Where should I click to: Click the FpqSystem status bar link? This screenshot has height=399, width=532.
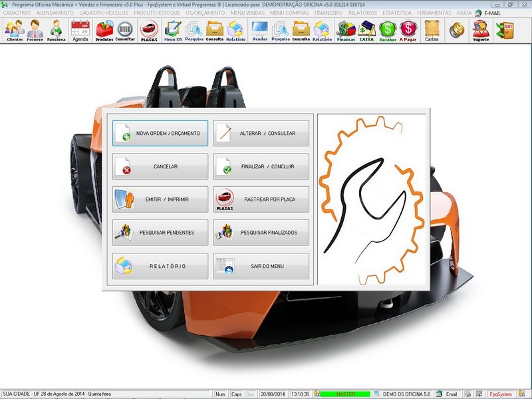click(x=501, y=394)
